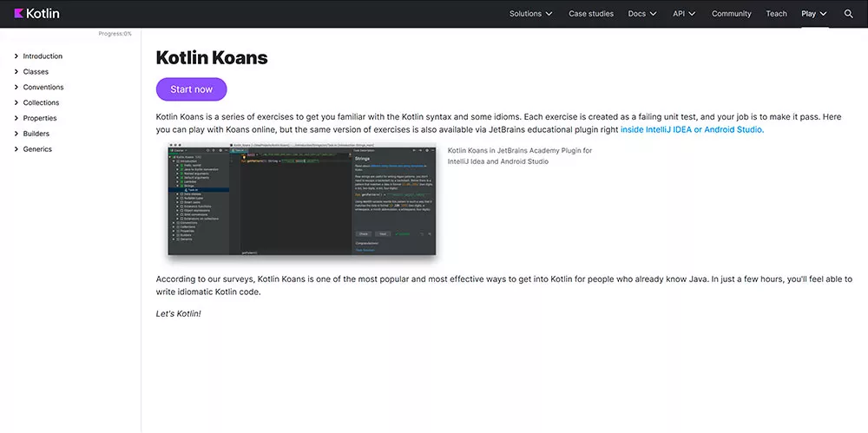Expand the Conventions chevron in sidebar
The height and width of the screenshot is (433, 868).
(16, 87)
